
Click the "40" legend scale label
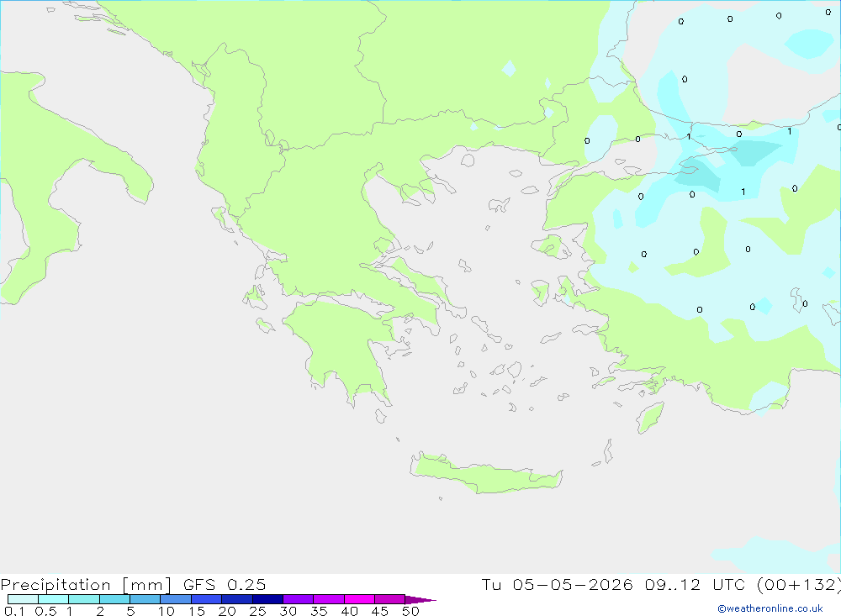coord(349,611)
